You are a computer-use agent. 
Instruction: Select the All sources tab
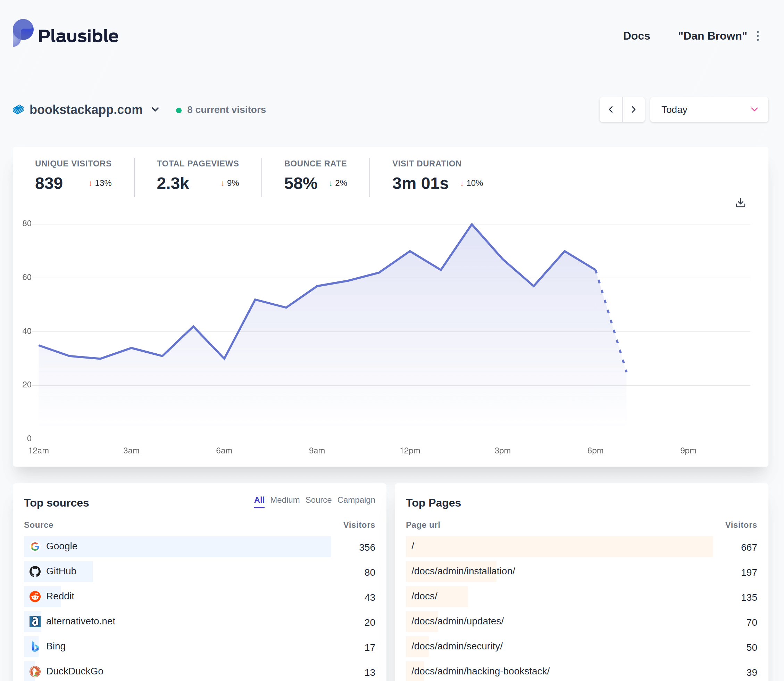point(259,500)
